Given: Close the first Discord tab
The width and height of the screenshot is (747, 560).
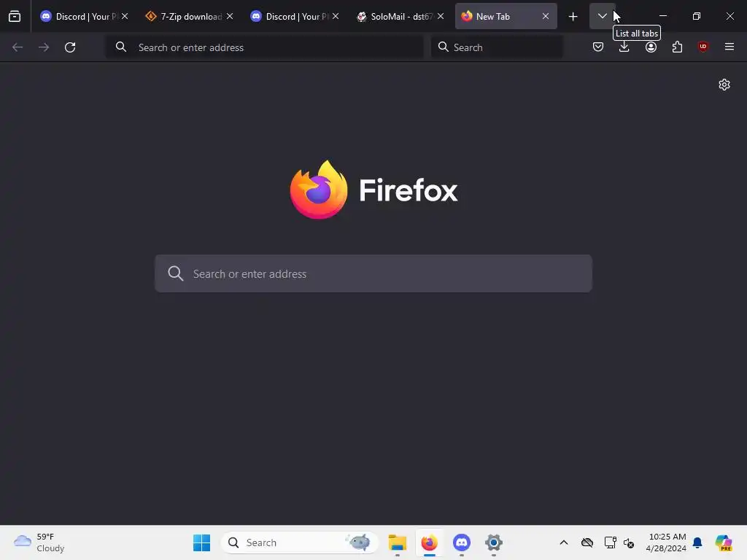Looking at the screenshot, I should coord(125,16).
